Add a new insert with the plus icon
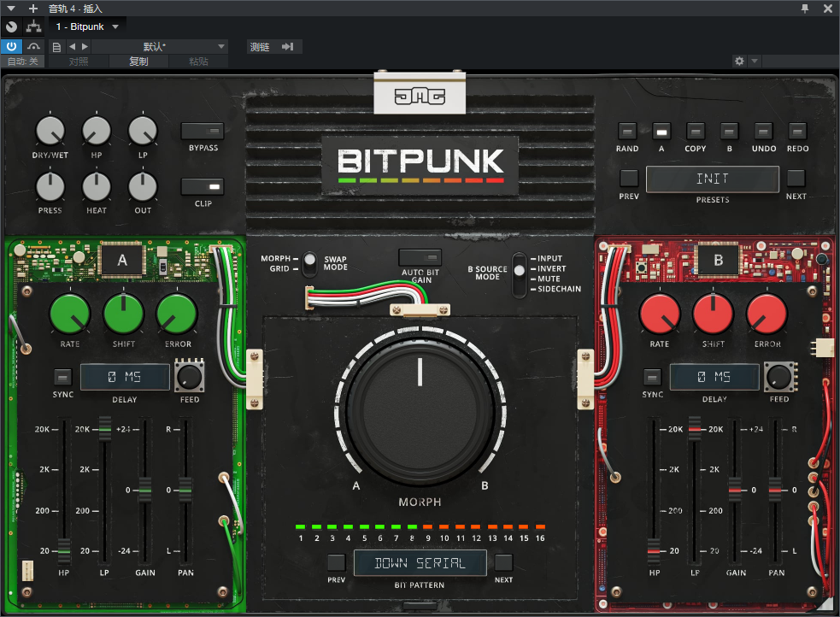The height and width of the screenshot is (617, 840). coord(33,9)
